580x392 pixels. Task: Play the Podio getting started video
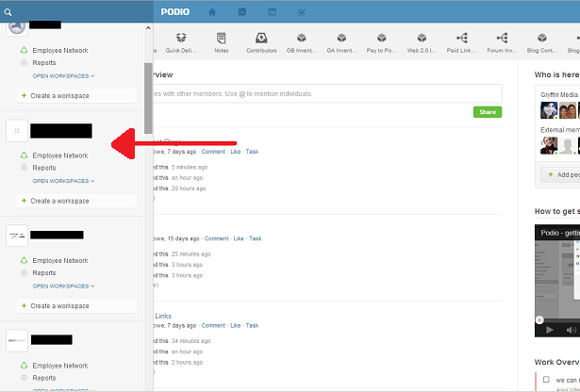coord(549,330)
